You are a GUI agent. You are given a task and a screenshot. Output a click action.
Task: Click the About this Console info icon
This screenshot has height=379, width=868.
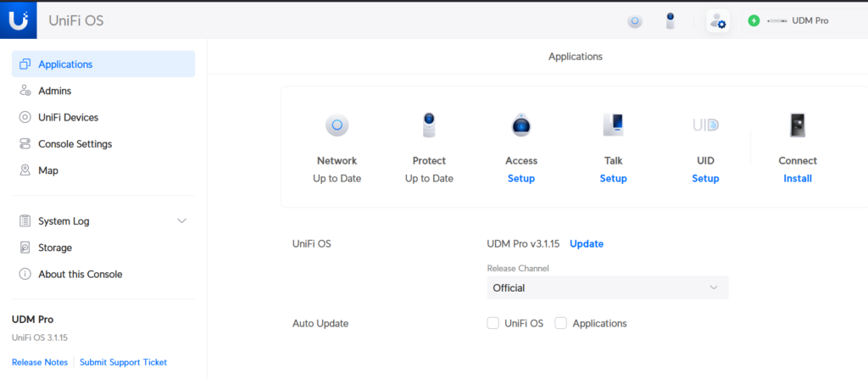point(25,274)
